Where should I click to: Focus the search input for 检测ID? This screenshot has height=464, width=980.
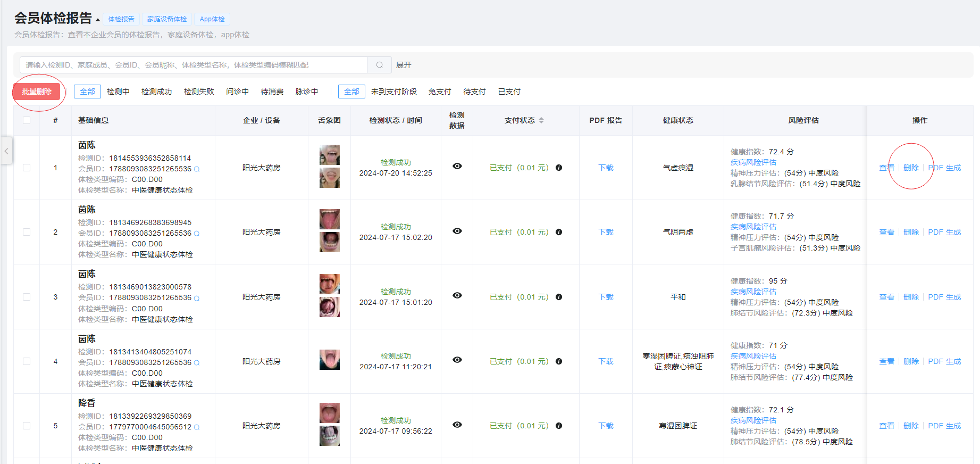194,65
